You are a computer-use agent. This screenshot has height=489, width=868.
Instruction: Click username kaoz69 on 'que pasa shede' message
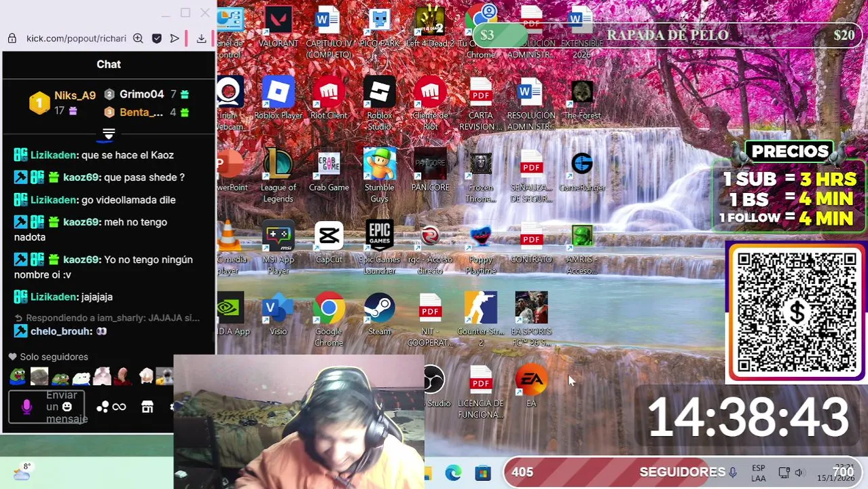(x=82, y=177)
